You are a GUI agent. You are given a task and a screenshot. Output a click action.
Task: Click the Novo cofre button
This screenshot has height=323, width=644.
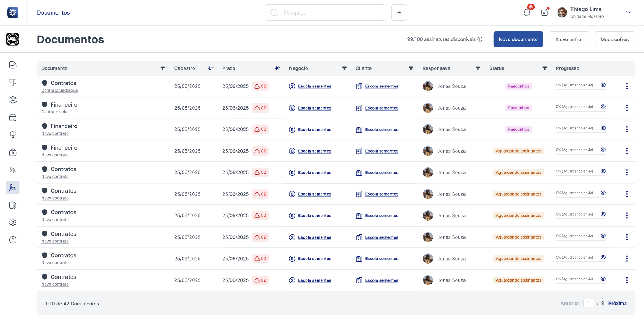568,39
